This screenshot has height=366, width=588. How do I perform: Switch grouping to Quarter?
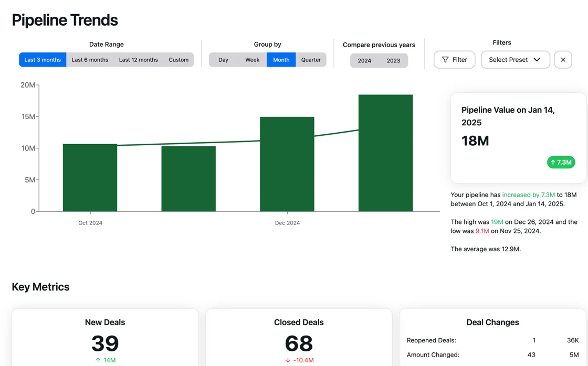(311, 60)
